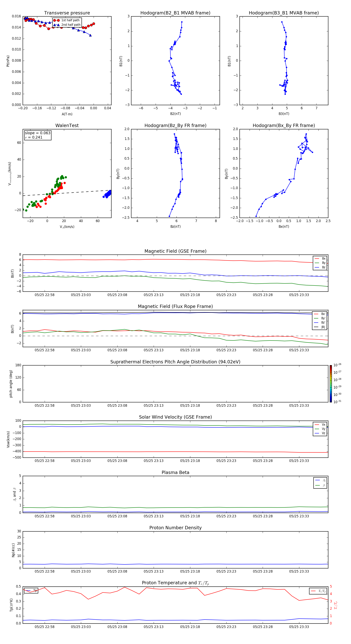Click the 'pitch angle (deg)' axis label

[11, 384]
